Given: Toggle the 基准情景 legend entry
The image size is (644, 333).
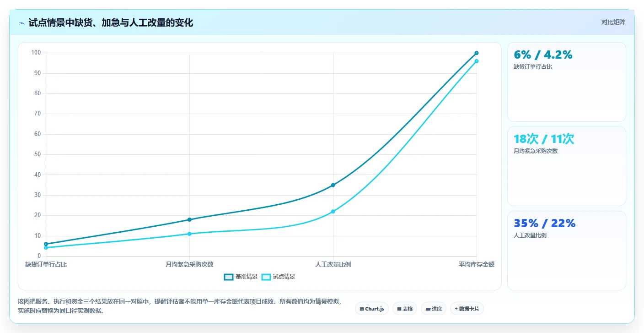Looking at the screenshot, I should tap(241, 277).
